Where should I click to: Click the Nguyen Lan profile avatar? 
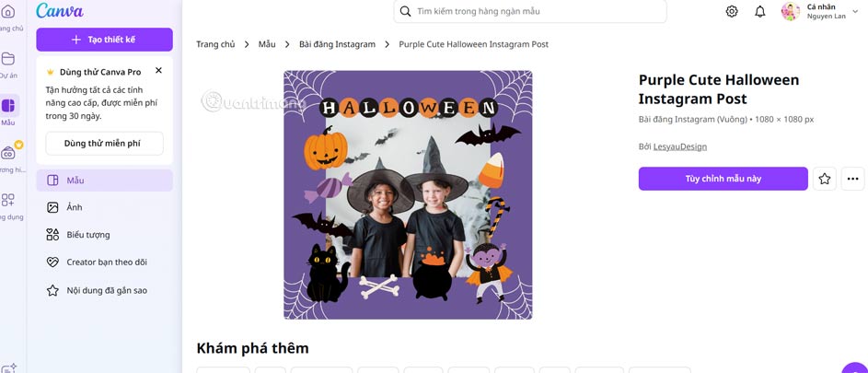[x=791, y=11]
